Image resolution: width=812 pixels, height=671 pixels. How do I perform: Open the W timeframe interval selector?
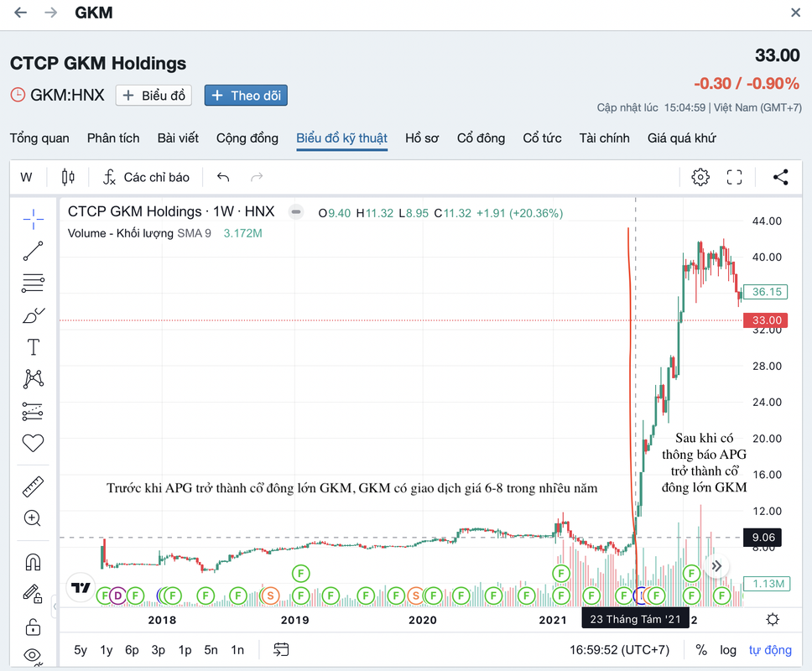tap(26, 178)
